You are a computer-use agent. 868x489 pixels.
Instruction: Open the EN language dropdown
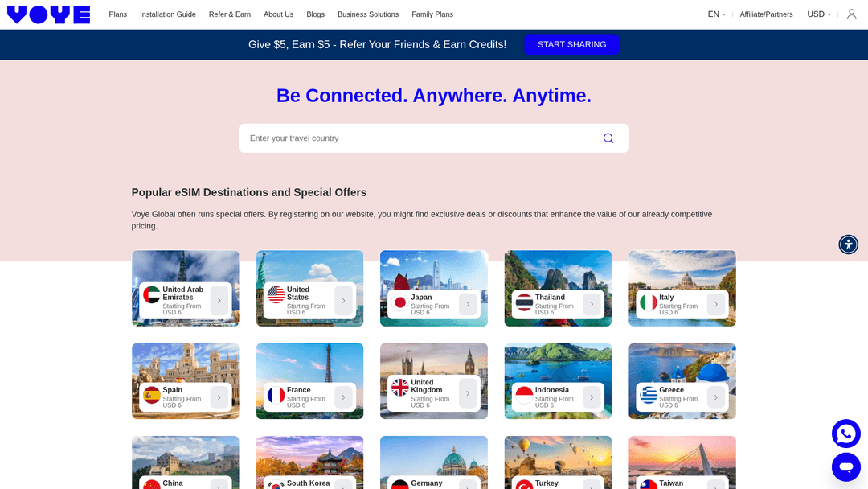pos(716,14)
